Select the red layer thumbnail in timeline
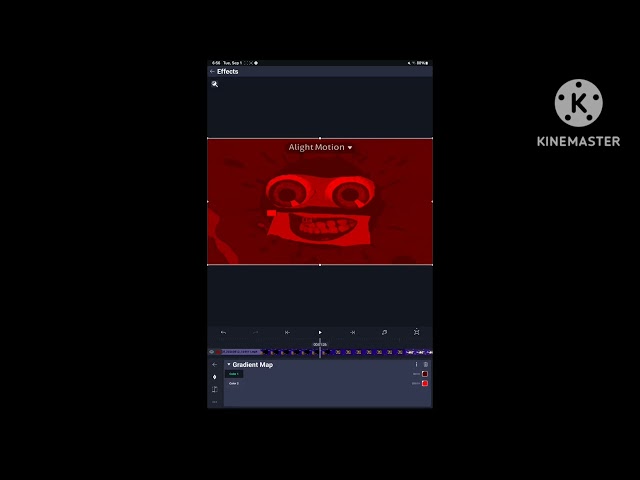Image resolution: width=640 pixels, height=480 pixels. pos(218,352)
